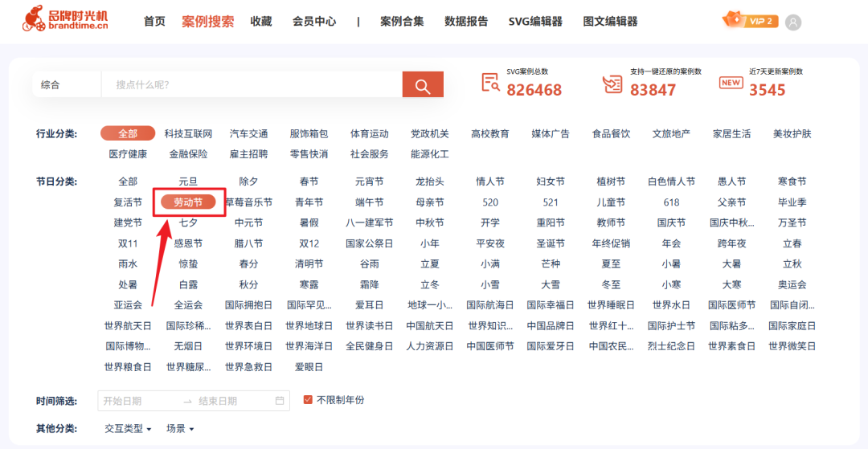Screen dimensions: 868x449
Task: Select the 奥运会 tag
Action: [x=792, y=285]
